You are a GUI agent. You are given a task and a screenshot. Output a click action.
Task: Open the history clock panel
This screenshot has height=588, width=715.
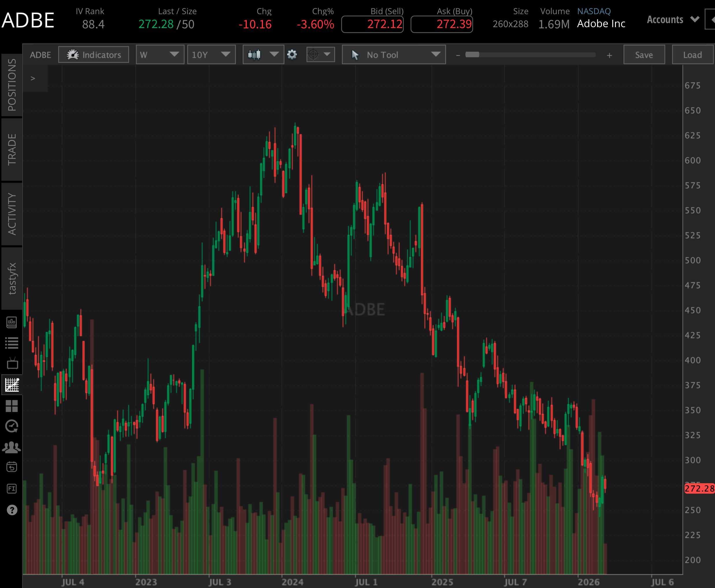pos(12,426)
